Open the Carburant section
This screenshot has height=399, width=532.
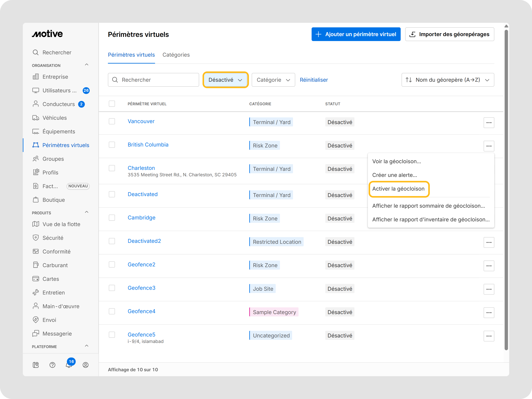(x=55, y=265)
